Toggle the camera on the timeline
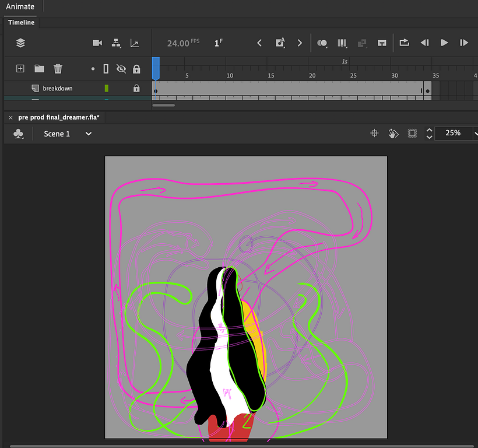Image resolution: width=478 pixels, height=448 pixels. [x=97, y=43]
